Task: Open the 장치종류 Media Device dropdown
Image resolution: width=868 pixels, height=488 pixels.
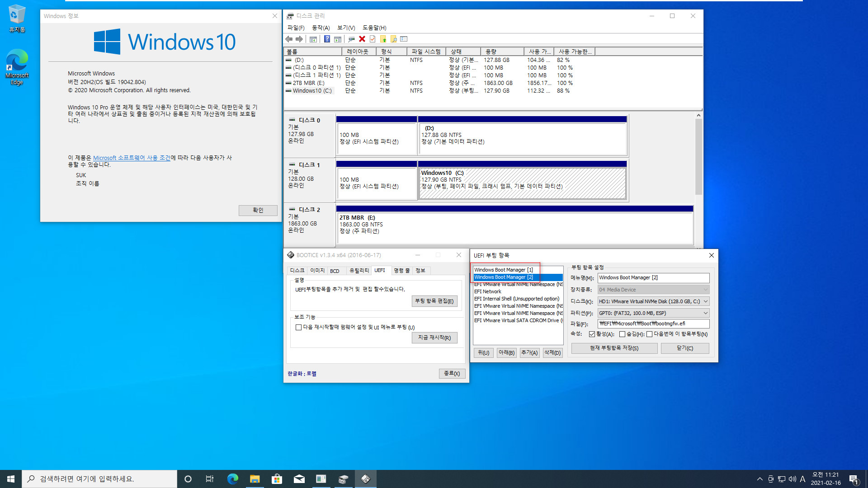Action: (x=653, y=290)
